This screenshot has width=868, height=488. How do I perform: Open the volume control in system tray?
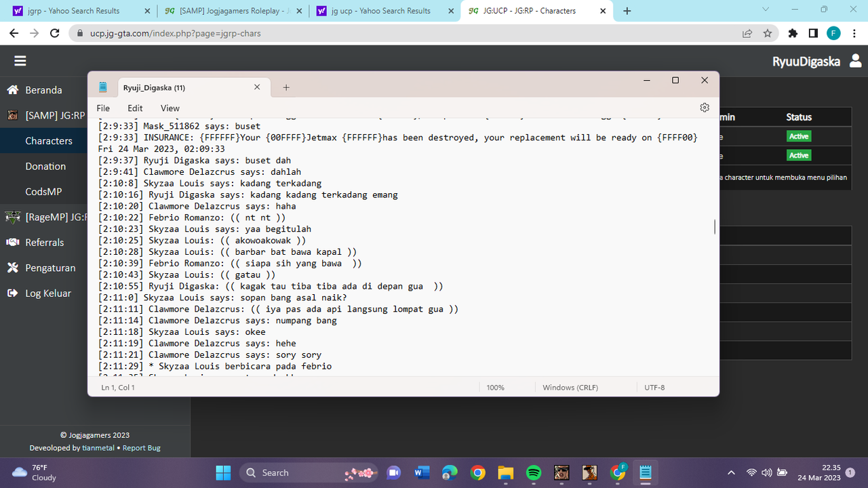point(767,472)
